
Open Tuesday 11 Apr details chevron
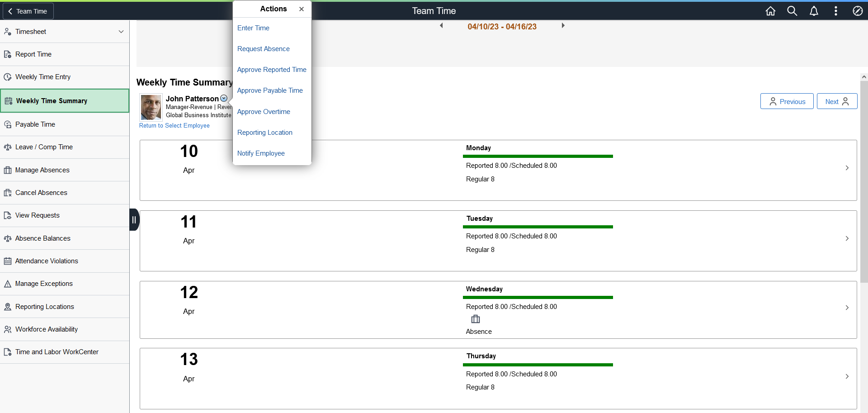[x=847, y=238]
